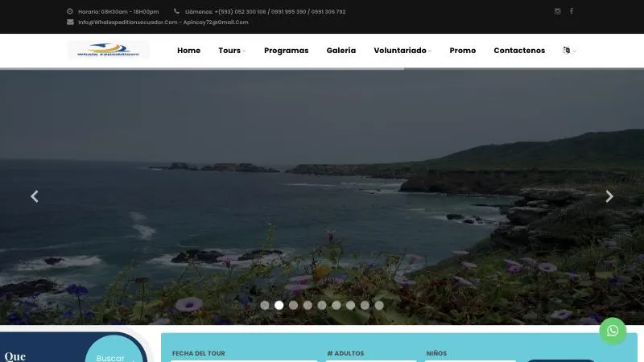Screen dimensions: 644x362
Task: Select the fourth carousel dot
Action: click(x=308, y=306)
